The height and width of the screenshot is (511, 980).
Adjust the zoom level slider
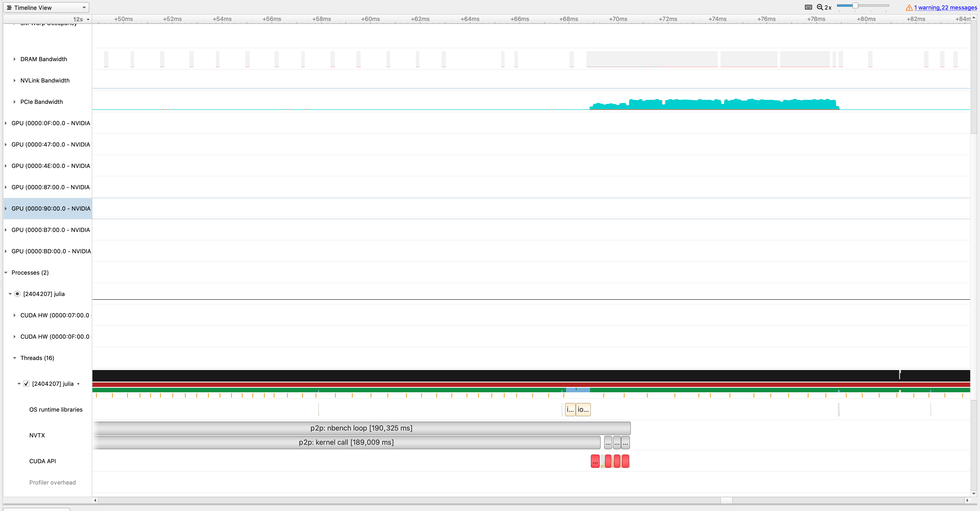(856, 6)
